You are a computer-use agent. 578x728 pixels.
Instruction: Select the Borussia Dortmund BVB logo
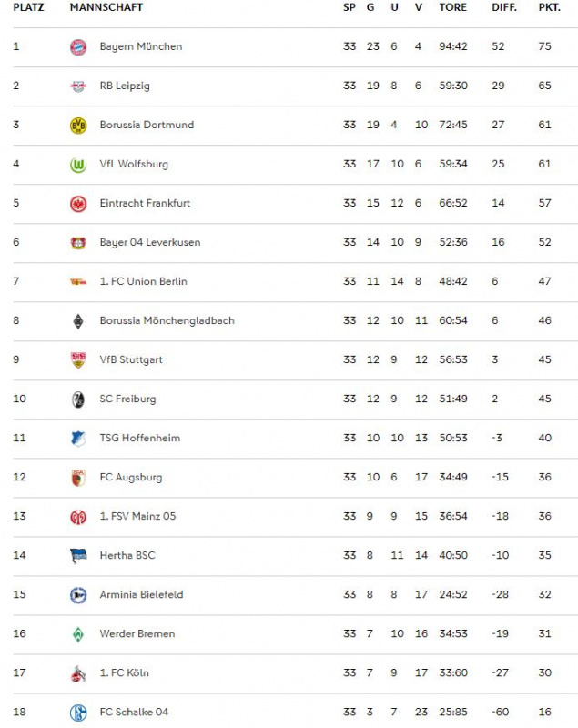coord(78,126)
